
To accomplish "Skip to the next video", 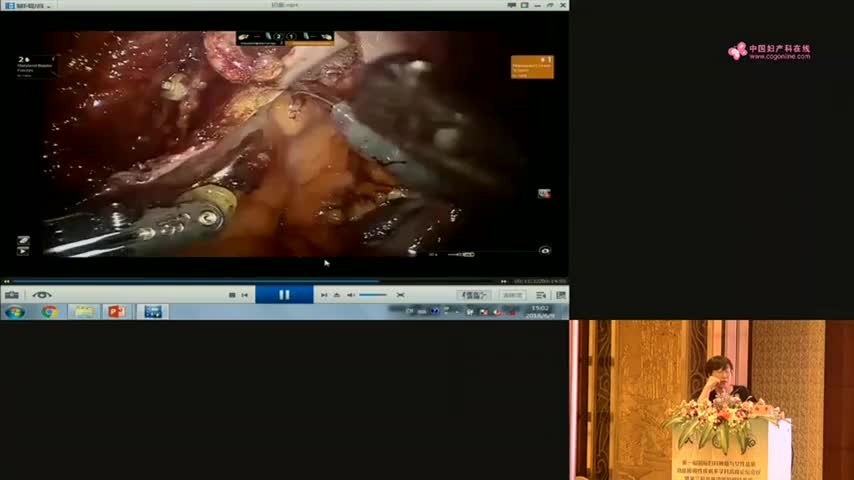I will coord(323,295).
